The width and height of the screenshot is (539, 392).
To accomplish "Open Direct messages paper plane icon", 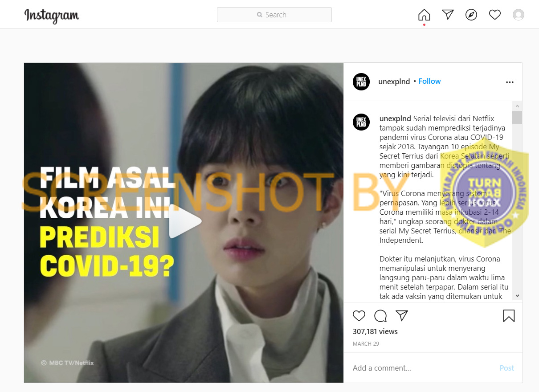I will point(448,15).
